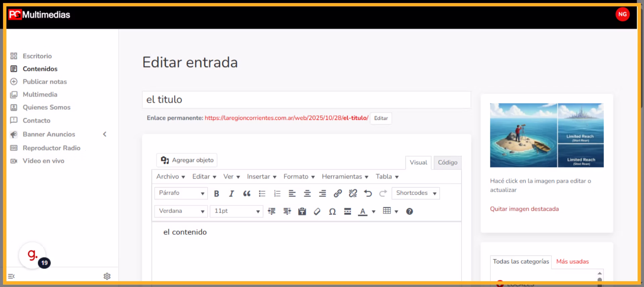Toggle bold formatting in the editor

216,193
